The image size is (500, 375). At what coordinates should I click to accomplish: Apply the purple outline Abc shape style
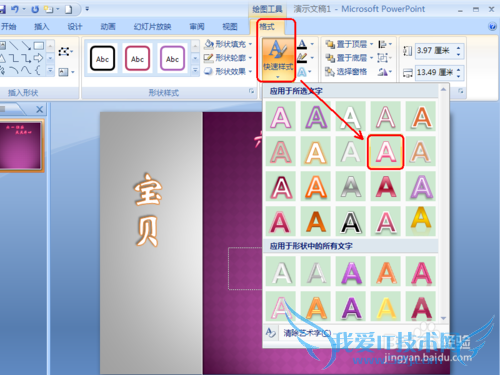[172, 59]
